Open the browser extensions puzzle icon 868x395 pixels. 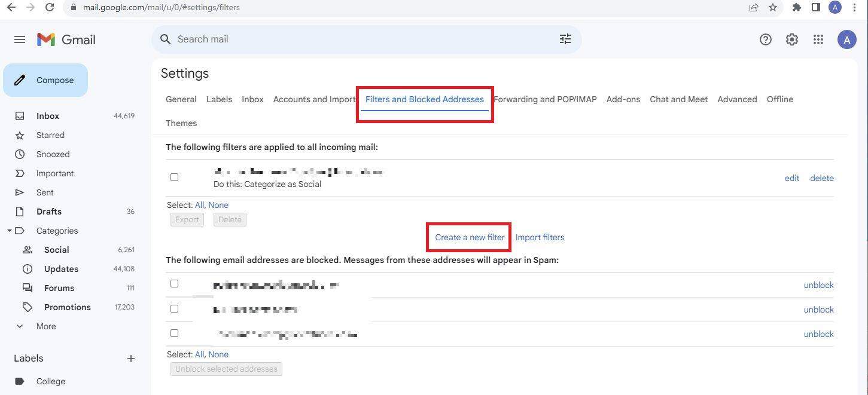796,8
